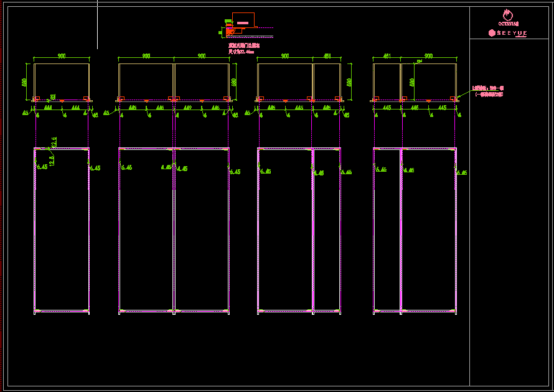
Task: Click inside the leftmost single door panel elevation
Action: tap(62, 230)
